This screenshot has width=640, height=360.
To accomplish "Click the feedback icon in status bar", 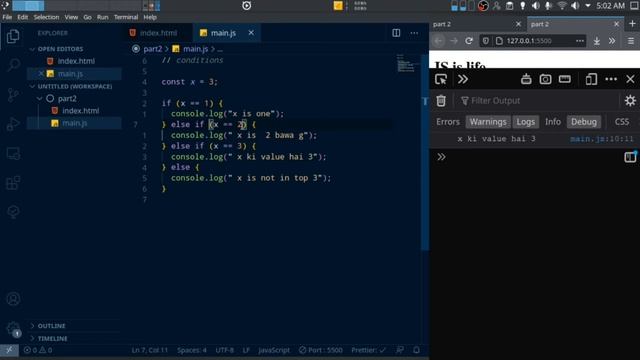I will [x=400, y=350].
